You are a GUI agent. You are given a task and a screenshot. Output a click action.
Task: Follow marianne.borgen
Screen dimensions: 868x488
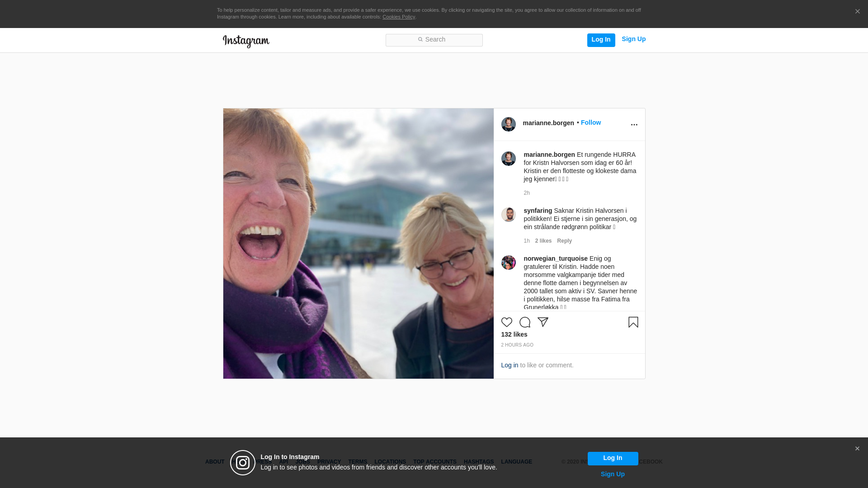(x=591, y=122)
